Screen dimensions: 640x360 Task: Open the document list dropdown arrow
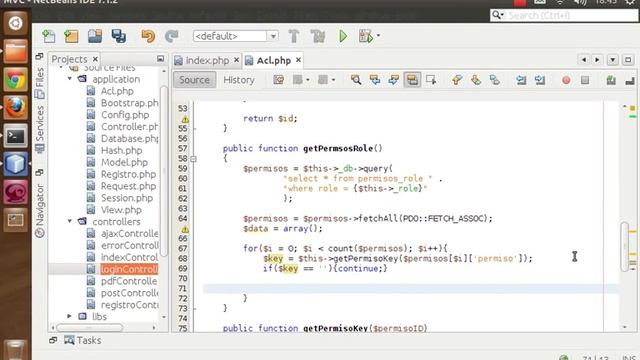click(613, 60)
